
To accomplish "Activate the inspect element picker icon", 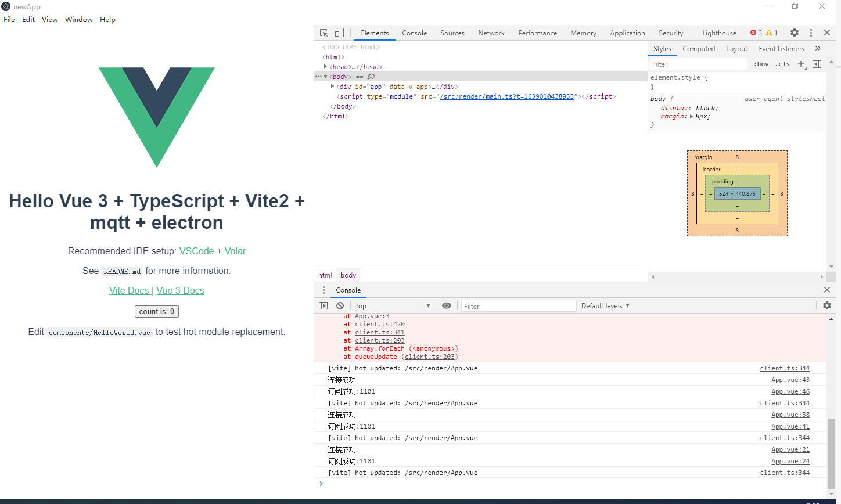I will tap(324, 33).
